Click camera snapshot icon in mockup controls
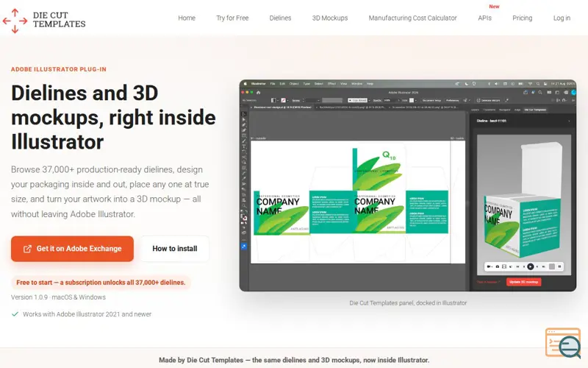 [498, 266]
